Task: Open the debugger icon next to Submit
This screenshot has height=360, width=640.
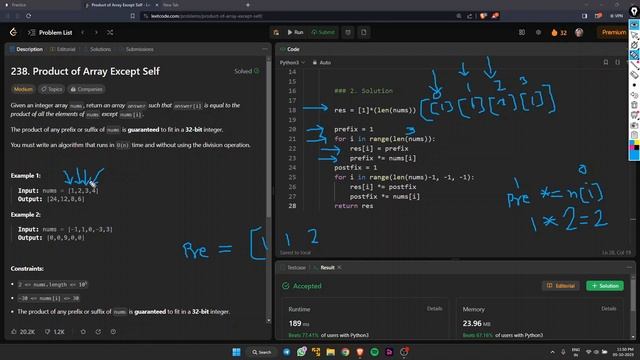Action: pos(348,32)
